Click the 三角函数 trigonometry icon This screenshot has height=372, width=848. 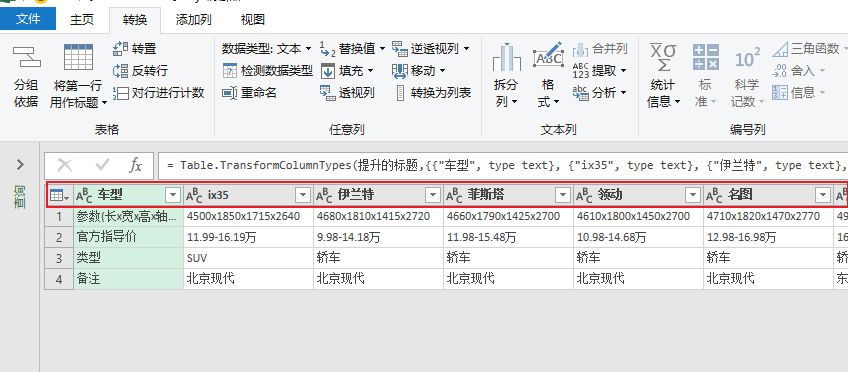[780, 49]
